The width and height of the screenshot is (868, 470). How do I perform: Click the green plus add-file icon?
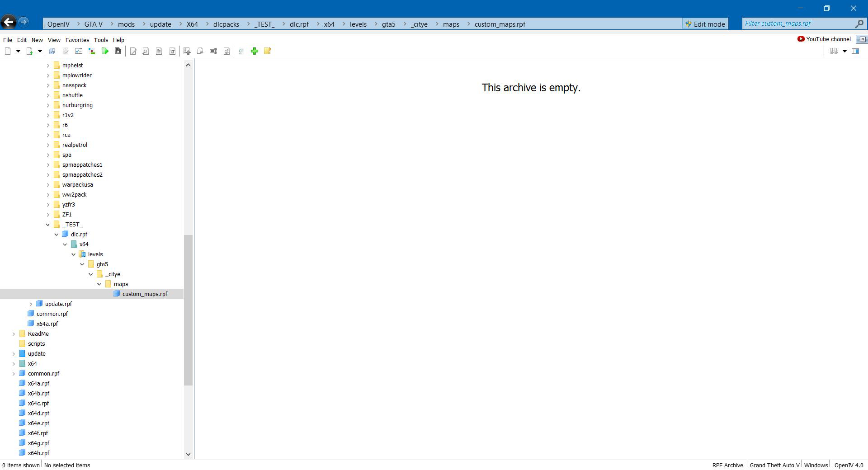[x=255, y=51]
